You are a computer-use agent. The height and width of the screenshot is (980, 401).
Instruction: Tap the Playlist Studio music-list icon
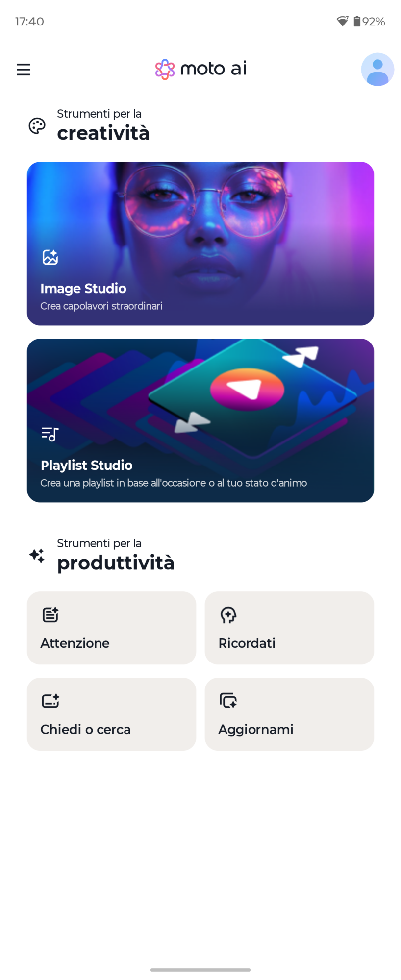(x=50, y=434)
